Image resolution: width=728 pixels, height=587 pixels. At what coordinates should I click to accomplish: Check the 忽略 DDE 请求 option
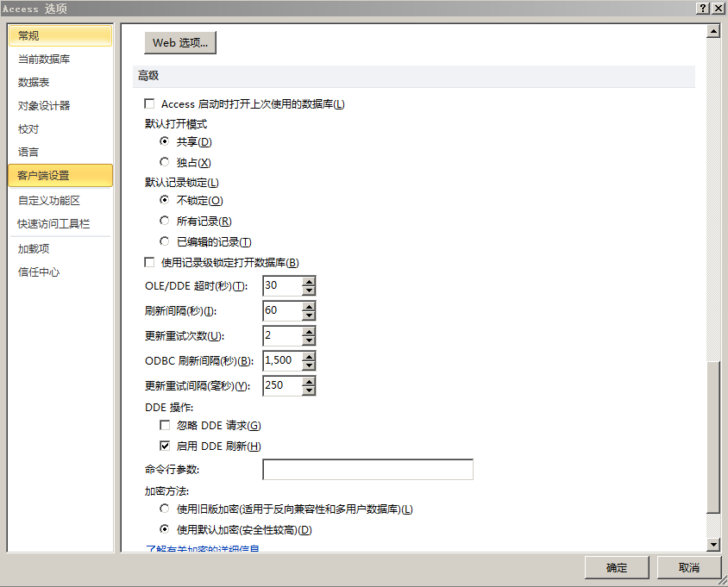click(165, 426)
